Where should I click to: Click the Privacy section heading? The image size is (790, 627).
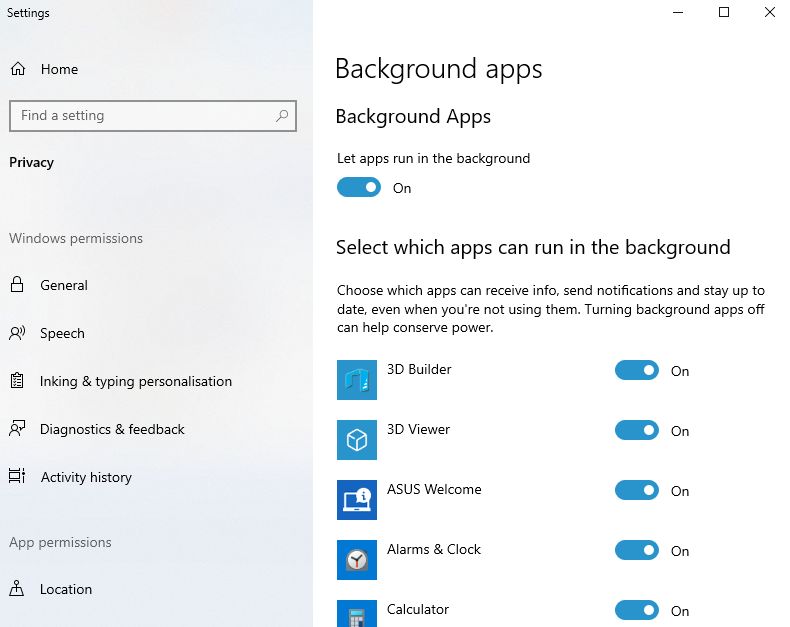31,162
